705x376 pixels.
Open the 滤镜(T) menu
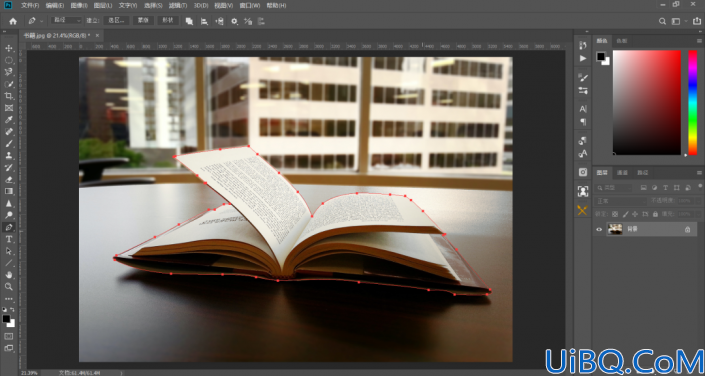(x=178, y=6)
